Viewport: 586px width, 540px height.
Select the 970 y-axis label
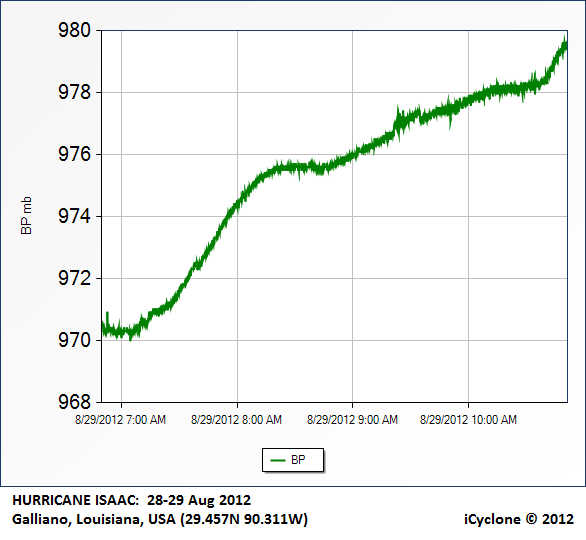click(x=74, y=340)
